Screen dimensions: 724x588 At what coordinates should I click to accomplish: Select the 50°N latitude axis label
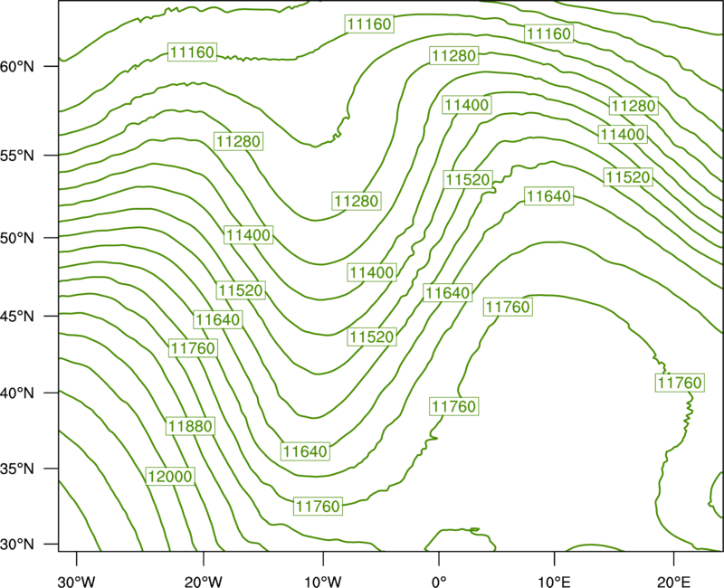[17, 238]
